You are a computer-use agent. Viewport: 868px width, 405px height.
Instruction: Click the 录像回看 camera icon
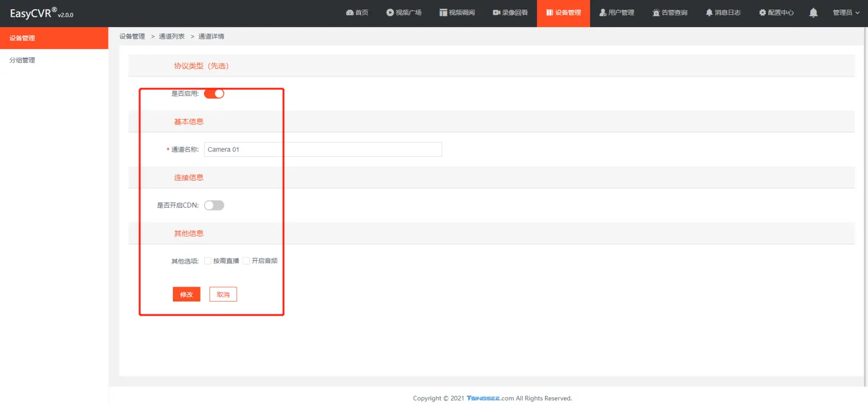click(496, 13)
